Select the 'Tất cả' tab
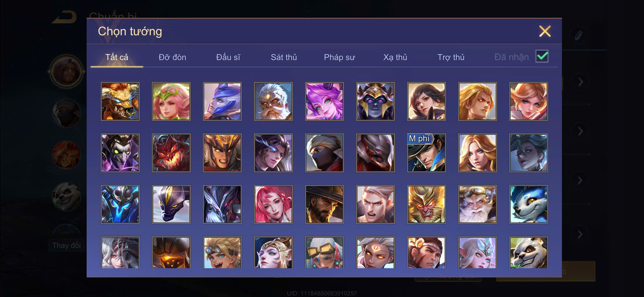The height and width of the screenshot is (297, 644). point(117,57)
